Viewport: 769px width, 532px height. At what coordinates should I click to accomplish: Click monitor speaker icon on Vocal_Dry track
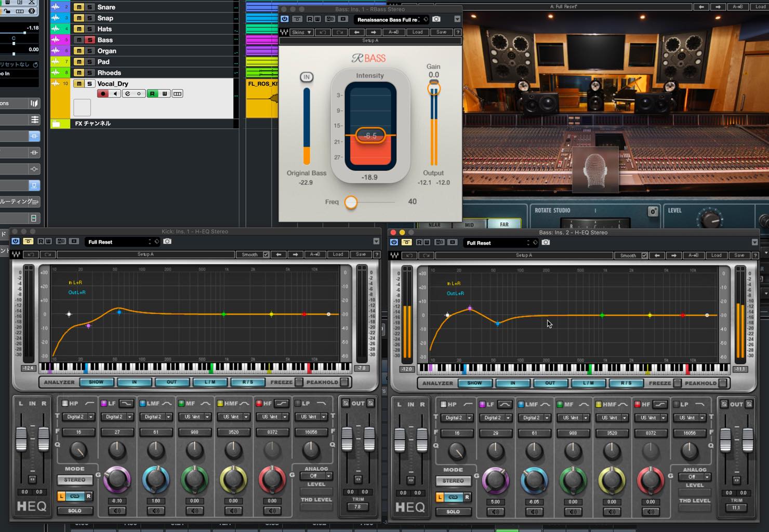pos(115,94)
